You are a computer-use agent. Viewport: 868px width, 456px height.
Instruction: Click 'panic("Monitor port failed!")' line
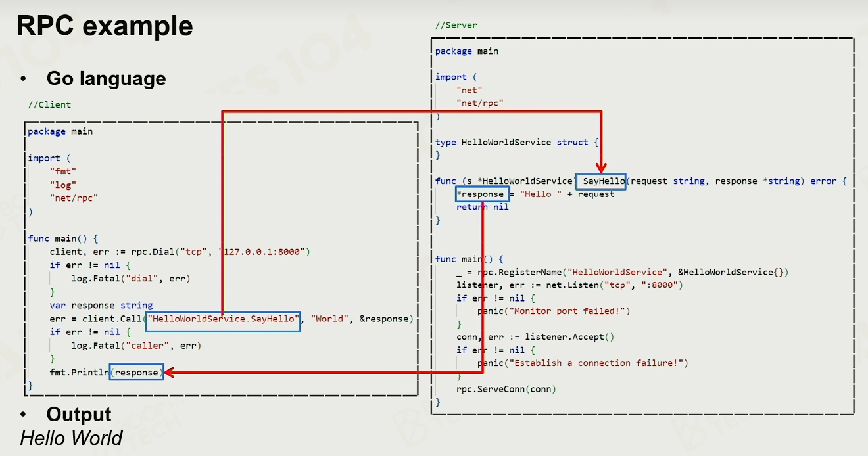(x=554, y=311)
